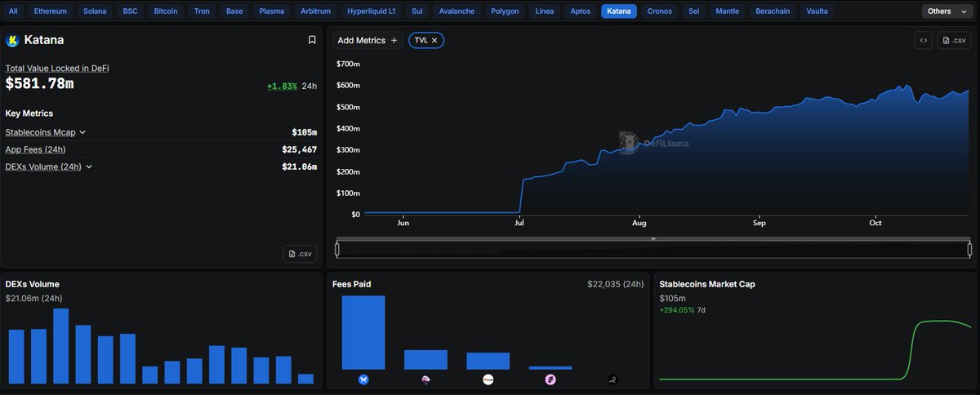Click the $21.06m value in Key Metrics
The height and width of the screenshot is (395, 980).
click(300, 166)
